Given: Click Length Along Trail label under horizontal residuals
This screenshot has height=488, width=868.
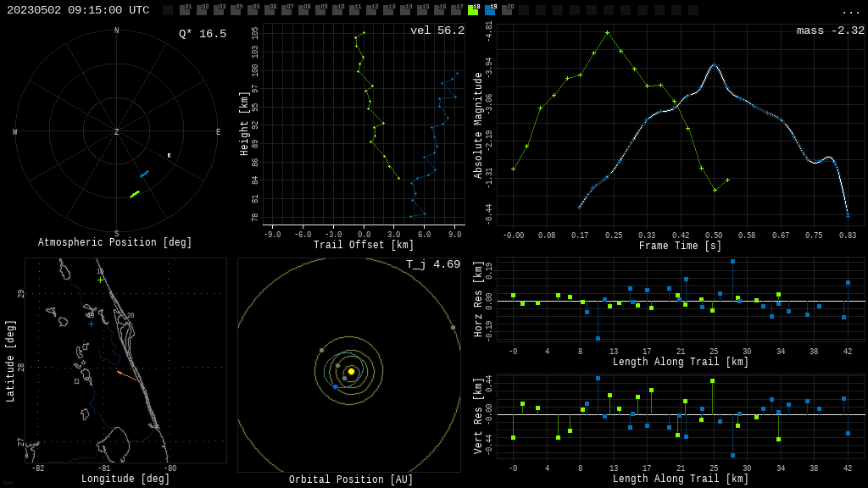Looking at the screenshot, I should [681, 362].
